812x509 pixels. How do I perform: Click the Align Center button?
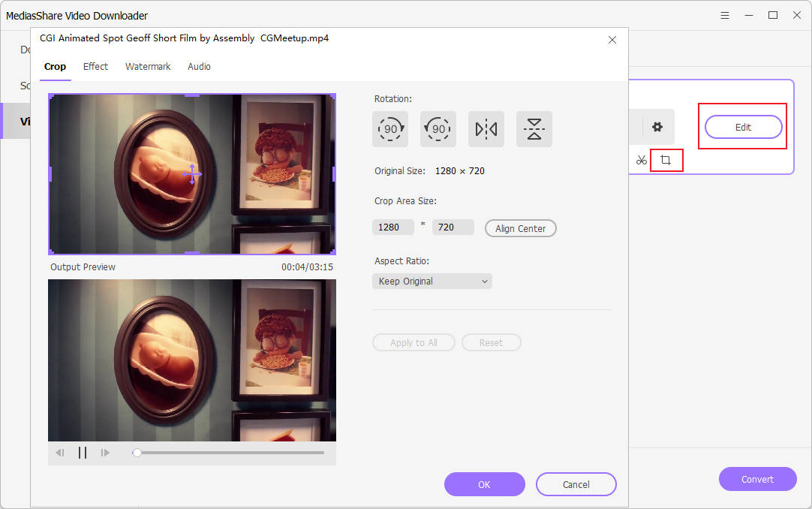coord(521,228)
